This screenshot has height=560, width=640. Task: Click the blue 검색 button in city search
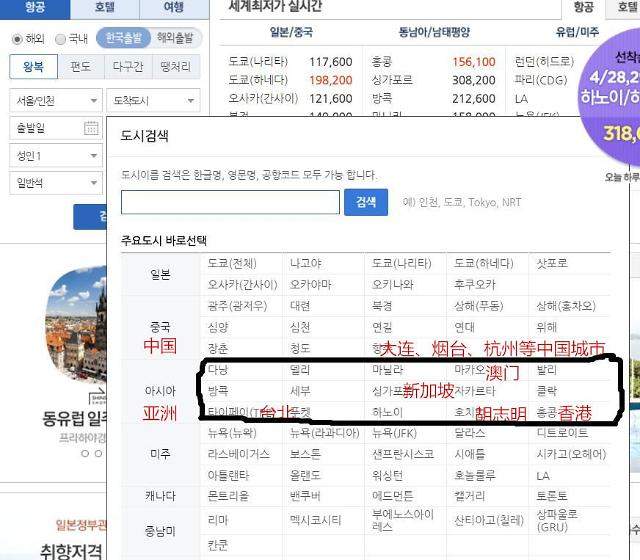366,202
